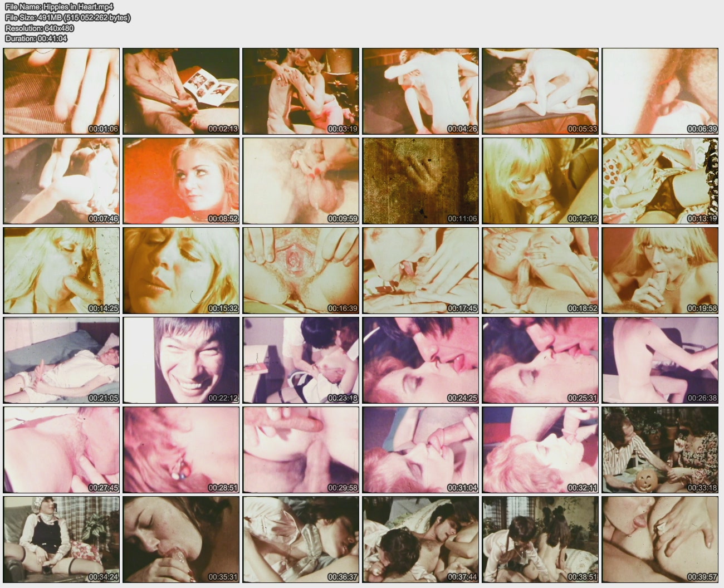Open the frame timestamped 00:28:51
Viewport: 724px width, 588px height.
(x=181, y=450)
